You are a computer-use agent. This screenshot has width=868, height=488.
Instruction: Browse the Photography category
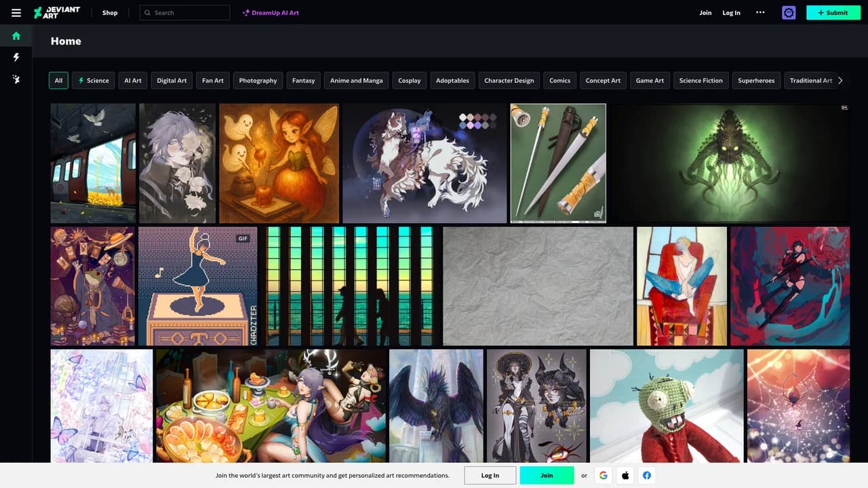coord(258,81)
